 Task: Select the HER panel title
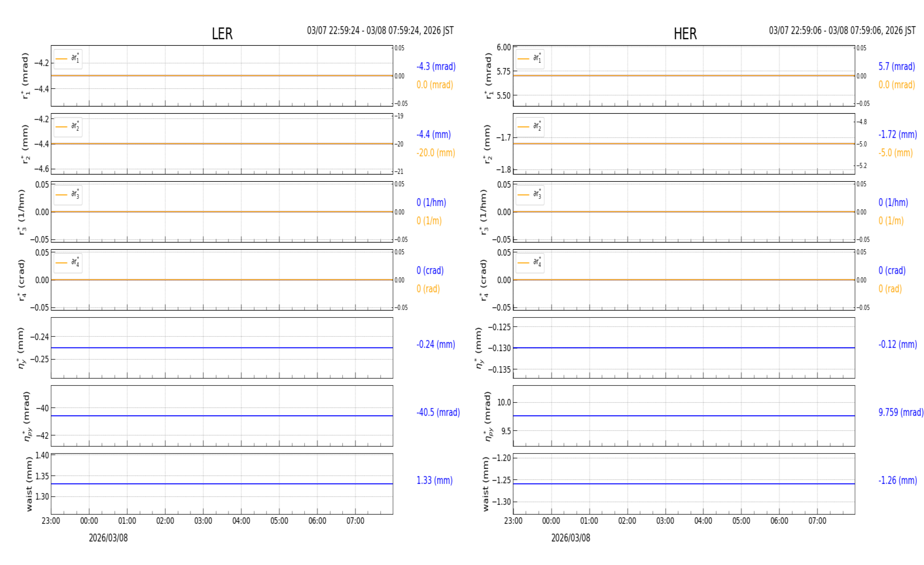coord(684,34)
